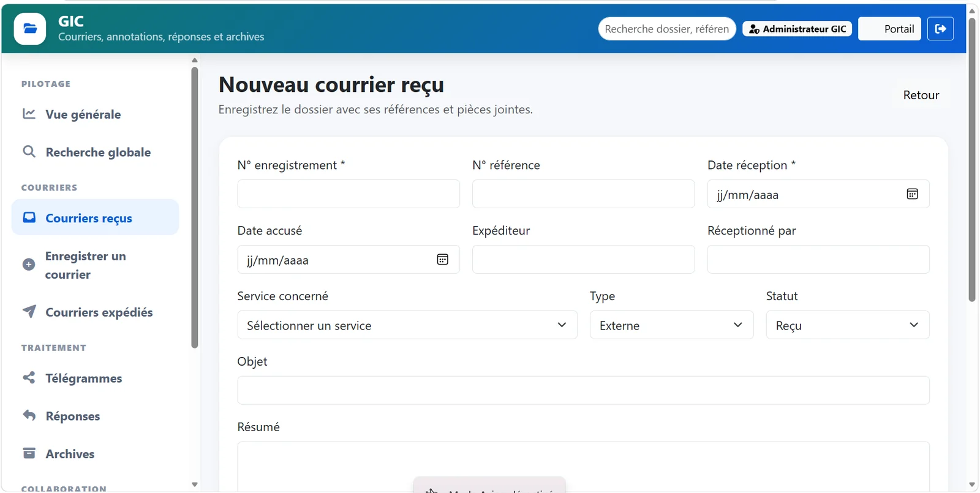Focus the Date accusé date field
Image resolution: width=980 pixels, height=493 pixels.
click(x=349, y=260)
